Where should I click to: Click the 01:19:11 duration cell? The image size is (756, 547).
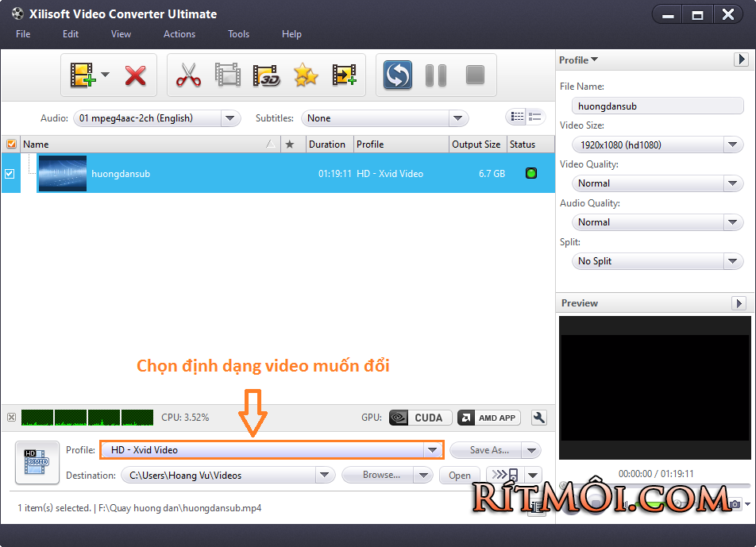tap(334, 174)
